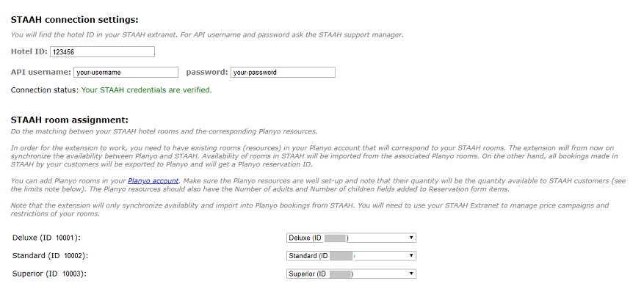Click the 'Do the matching' description line

click(x=164, y=132)
